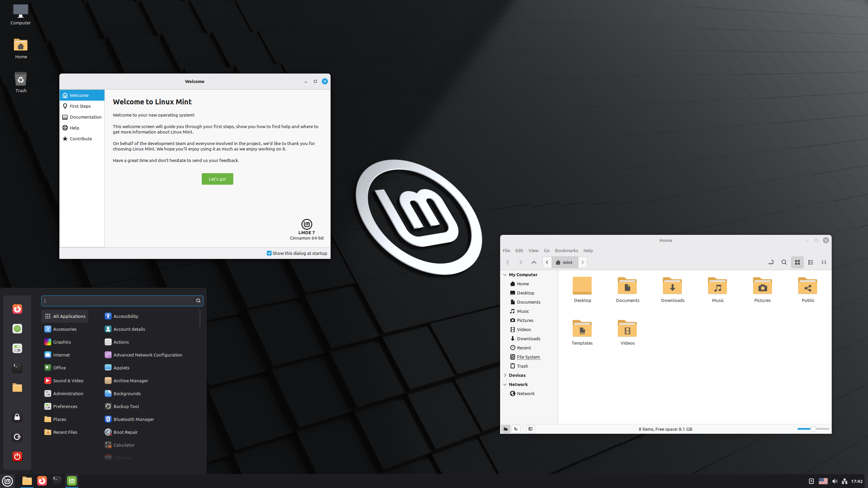868x488 pixels.
Task: Open the Bookmarks menu
Action: tap(566, 250)
